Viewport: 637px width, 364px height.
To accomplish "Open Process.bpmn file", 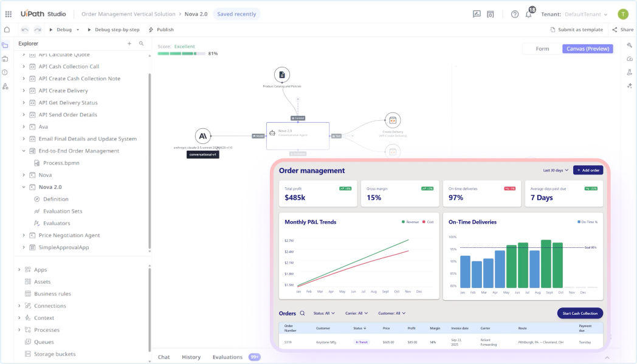I will pyautogui.click(x=61, y=163).
